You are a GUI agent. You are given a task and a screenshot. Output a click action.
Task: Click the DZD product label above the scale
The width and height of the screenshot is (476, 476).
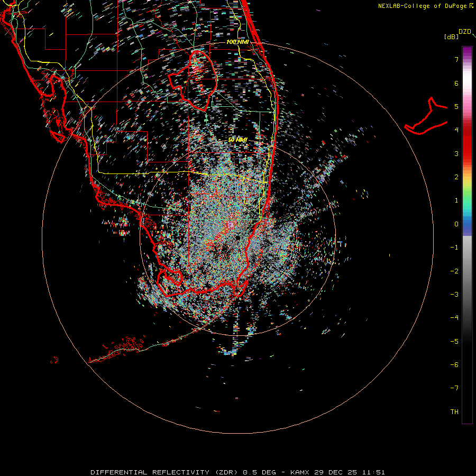click(x=465, y=32)
